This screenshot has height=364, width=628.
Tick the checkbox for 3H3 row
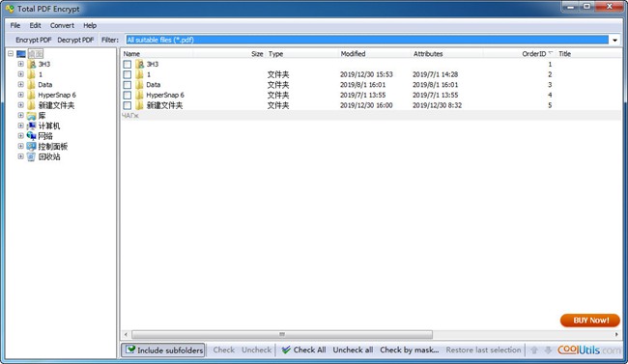(x=128, y=65)
